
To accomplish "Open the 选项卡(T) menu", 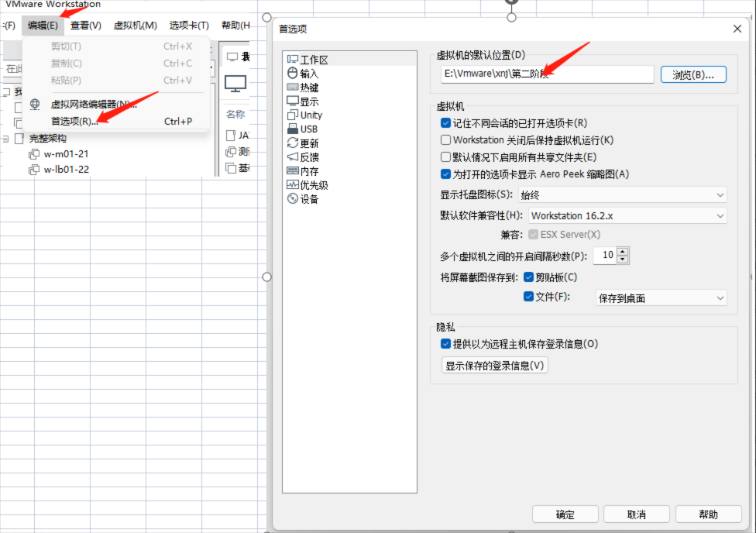I will 189,25.
